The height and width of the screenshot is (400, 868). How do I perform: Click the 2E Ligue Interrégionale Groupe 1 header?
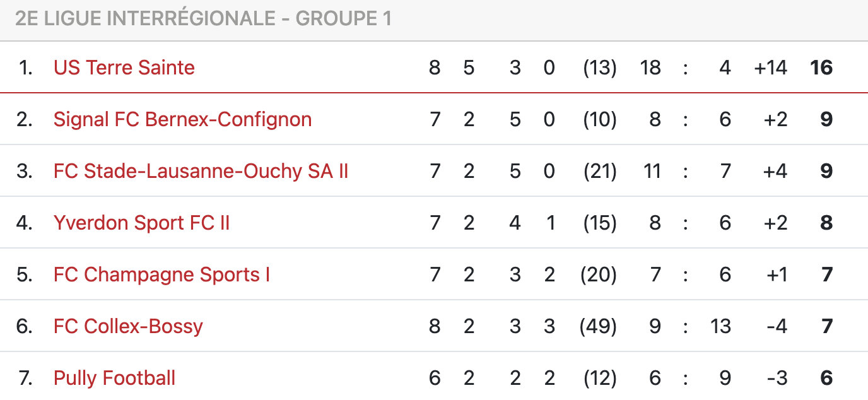tap(203, 18)
